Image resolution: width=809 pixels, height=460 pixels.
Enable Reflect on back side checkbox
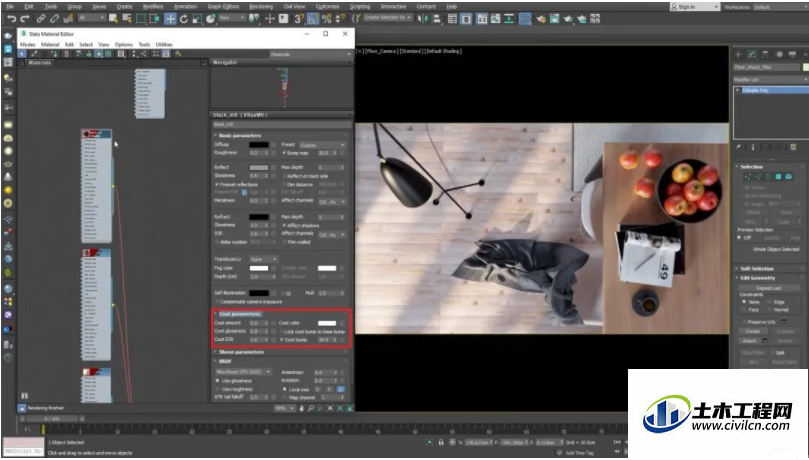tap(284, 176)
